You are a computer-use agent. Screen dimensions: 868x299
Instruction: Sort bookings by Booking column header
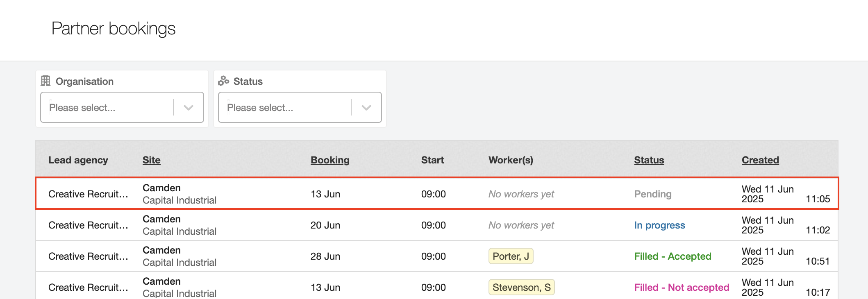click(330, 160)
